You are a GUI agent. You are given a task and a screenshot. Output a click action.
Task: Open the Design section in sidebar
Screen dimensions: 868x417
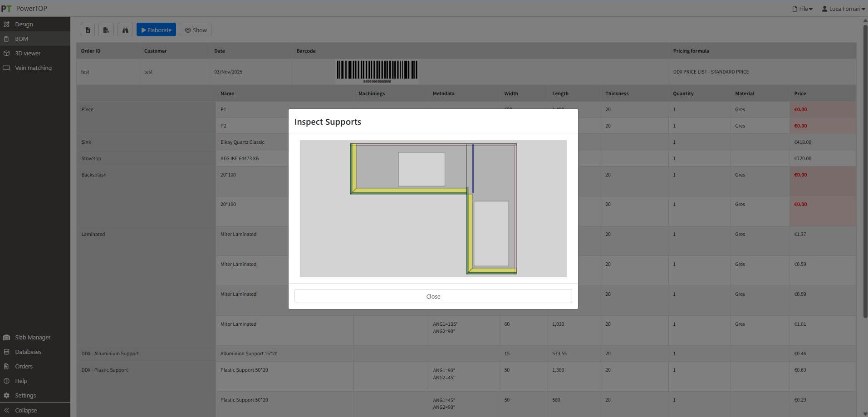(x=24, y=25)
